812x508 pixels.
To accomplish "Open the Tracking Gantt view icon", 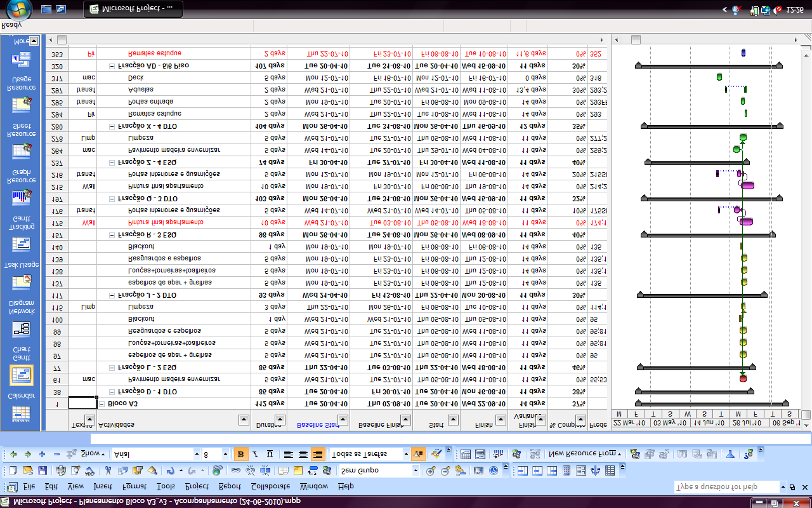I will tap(23, 244).
